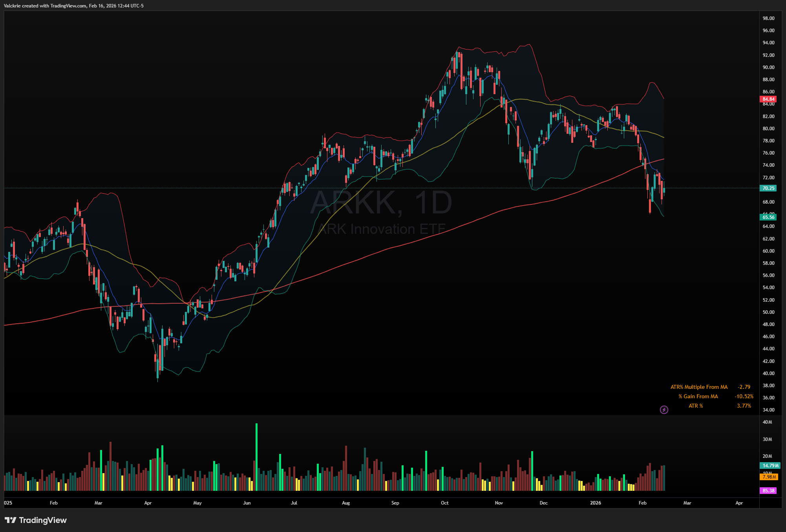786x532 pixels.
Task: Click the red 84.84 price label
Action: tap(768, 99)
